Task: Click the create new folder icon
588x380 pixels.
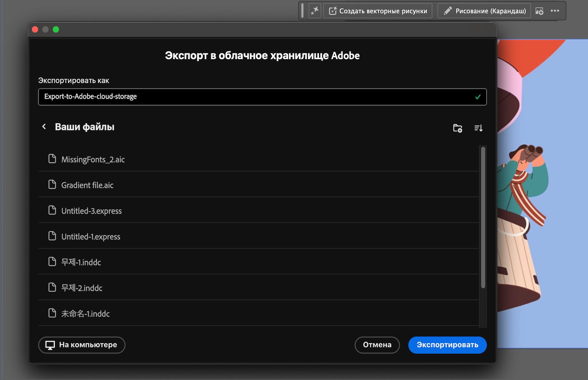Action: point(457,128)
